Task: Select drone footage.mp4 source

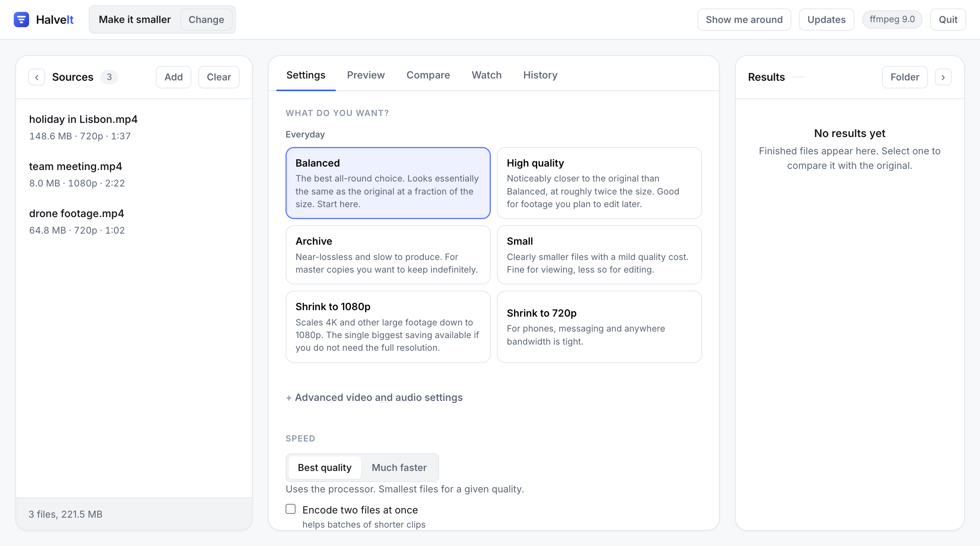Action: pyautogui.click(x=134, y=221)
